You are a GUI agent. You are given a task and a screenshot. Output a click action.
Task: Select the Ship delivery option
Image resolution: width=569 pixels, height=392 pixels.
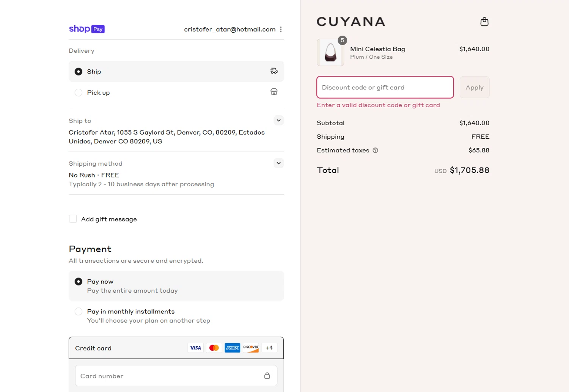click(176, 71)
